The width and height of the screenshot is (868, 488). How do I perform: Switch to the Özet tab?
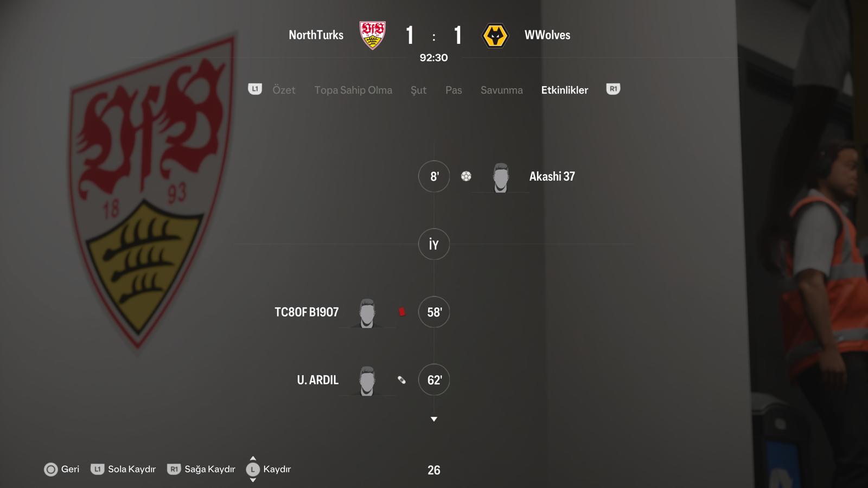tap(284, 90)
